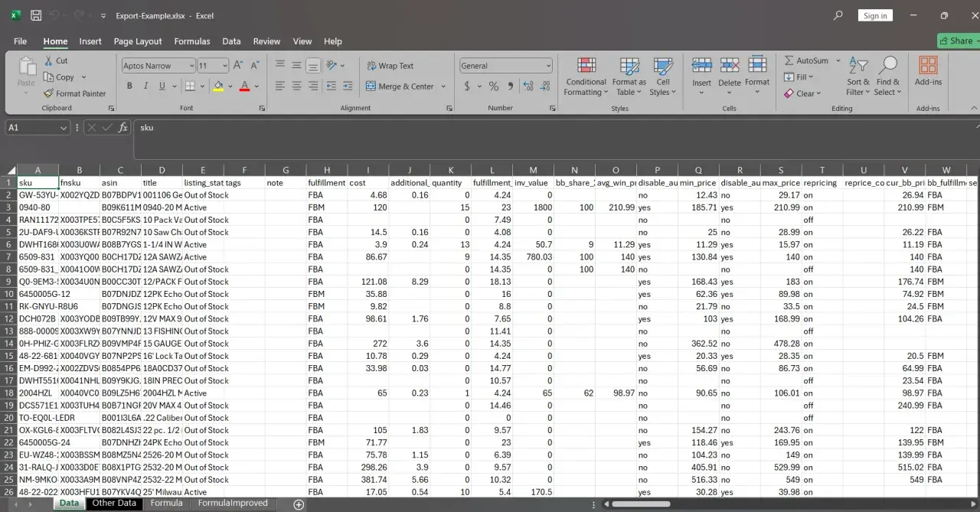Add a new sheet plus button

(x=299, y=504)
